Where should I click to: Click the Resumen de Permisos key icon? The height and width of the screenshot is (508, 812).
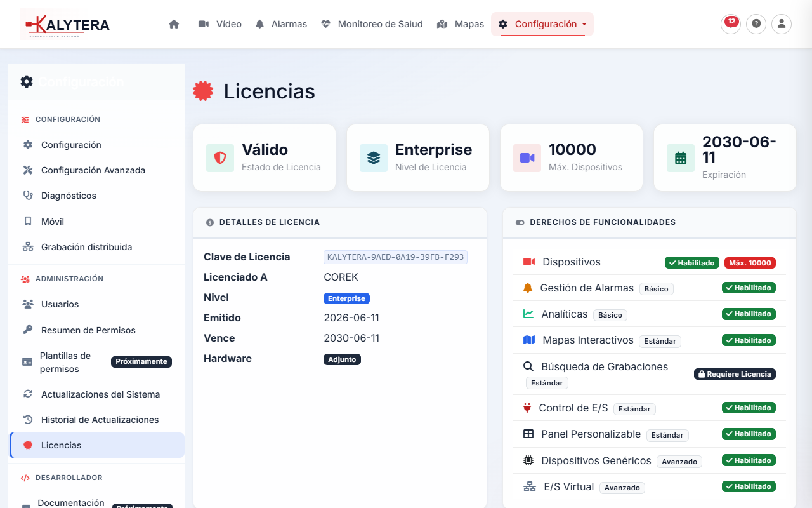pyautogui.click(x=28, y=330)
